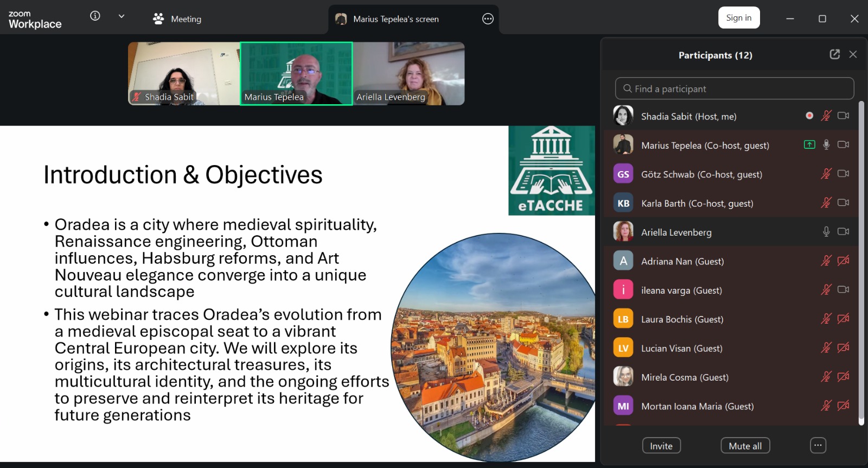
Task: Click ileana varga's camera icon
Action: 843,290
